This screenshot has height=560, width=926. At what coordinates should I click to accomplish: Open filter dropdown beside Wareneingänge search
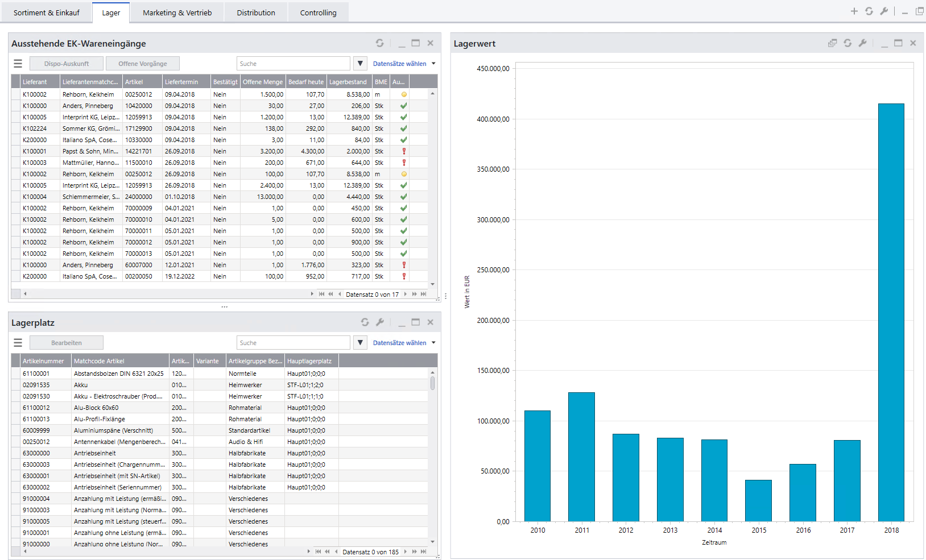click(360, 64)
